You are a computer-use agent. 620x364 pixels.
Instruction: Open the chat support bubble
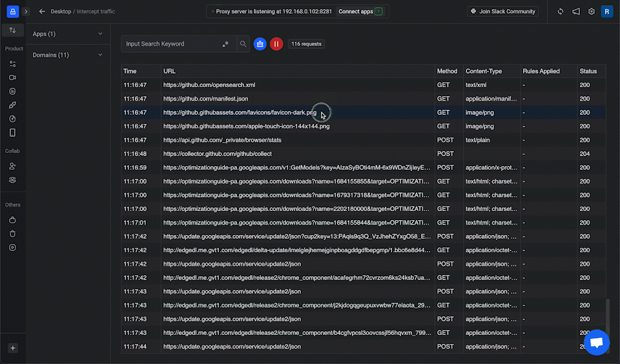(x=596, y=343)
